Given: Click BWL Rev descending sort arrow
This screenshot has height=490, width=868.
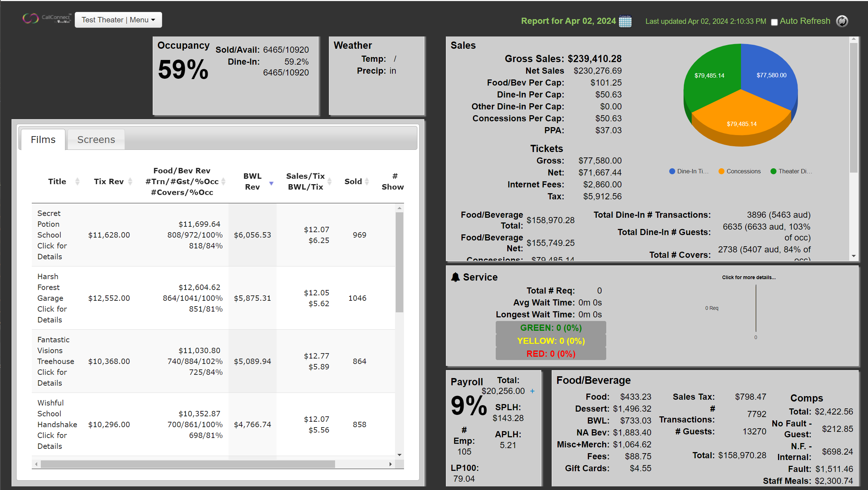Looking at the screenshot, I should 271,183.
